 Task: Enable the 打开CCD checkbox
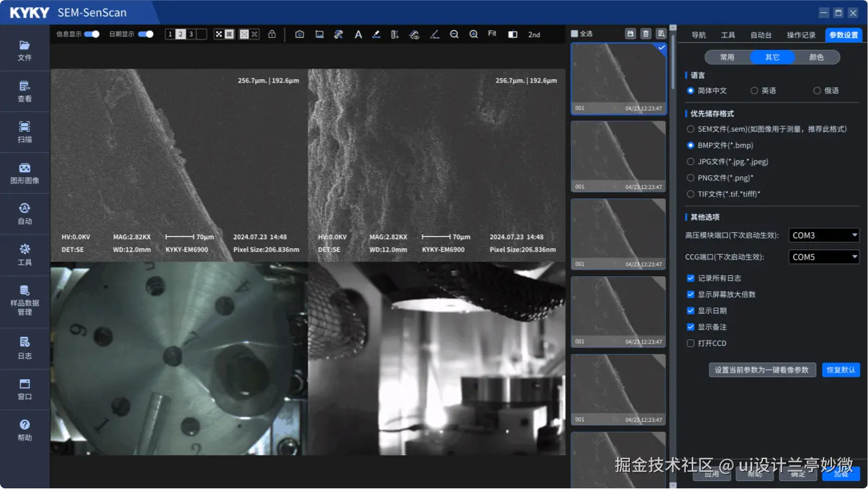coord(690,343)
